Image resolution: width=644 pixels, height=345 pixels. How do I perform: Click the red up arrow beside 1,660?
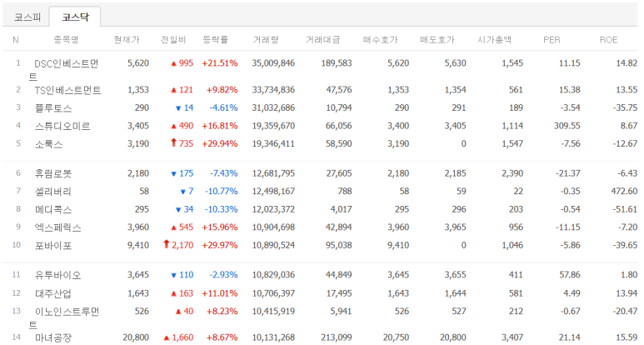tap(167, 338)
